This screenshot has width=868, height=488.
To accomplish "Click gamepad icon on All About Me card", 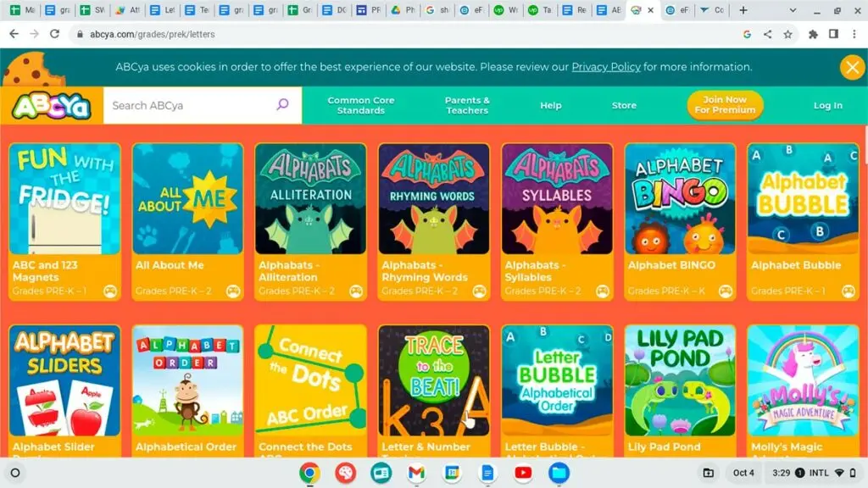I will [x=233, y=291].
